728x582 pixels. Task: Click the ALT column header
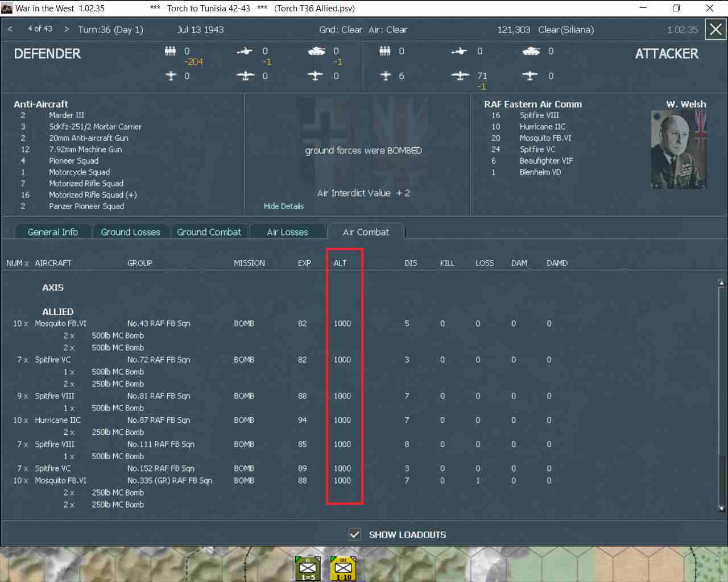[x=340, y=263]
